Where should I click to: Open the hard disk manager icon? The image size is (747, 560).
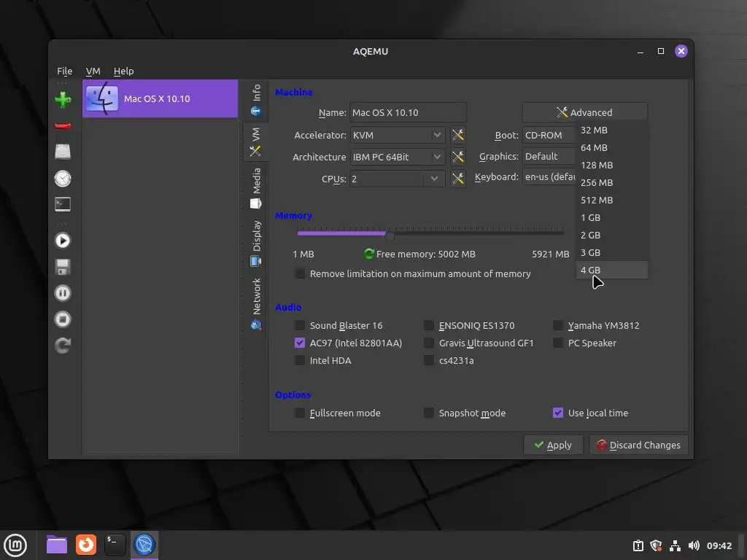[x=63, y=152]
